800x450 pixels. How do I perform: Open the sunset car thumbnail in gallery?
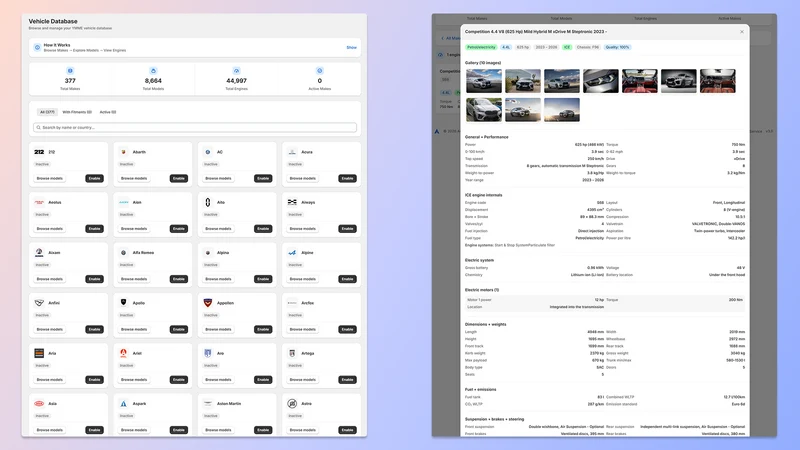point(562,110)
